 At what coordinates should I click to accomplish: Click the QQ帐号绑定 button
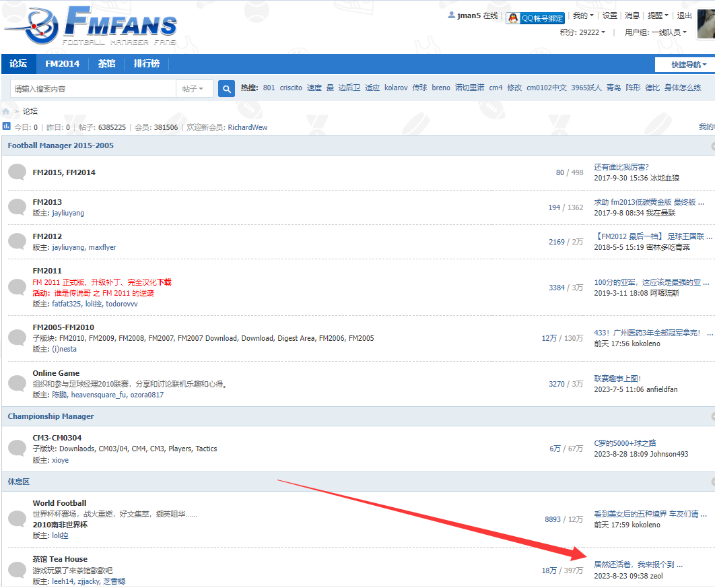coord(535,18)
